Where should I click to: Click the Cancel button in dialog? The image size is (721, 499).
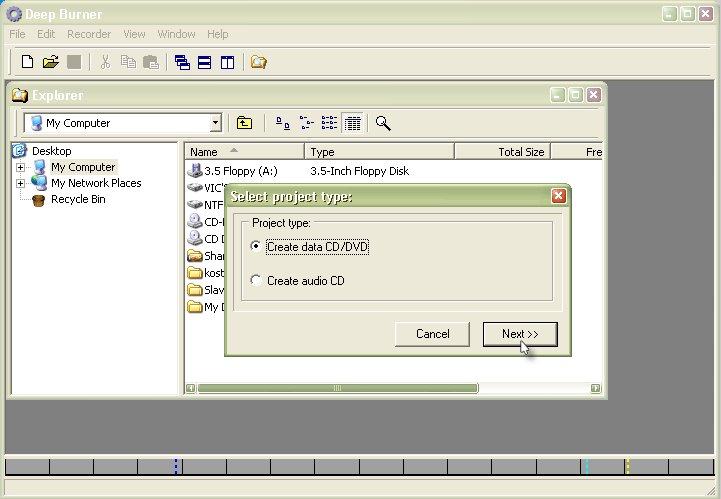click(x=432, y=334)
